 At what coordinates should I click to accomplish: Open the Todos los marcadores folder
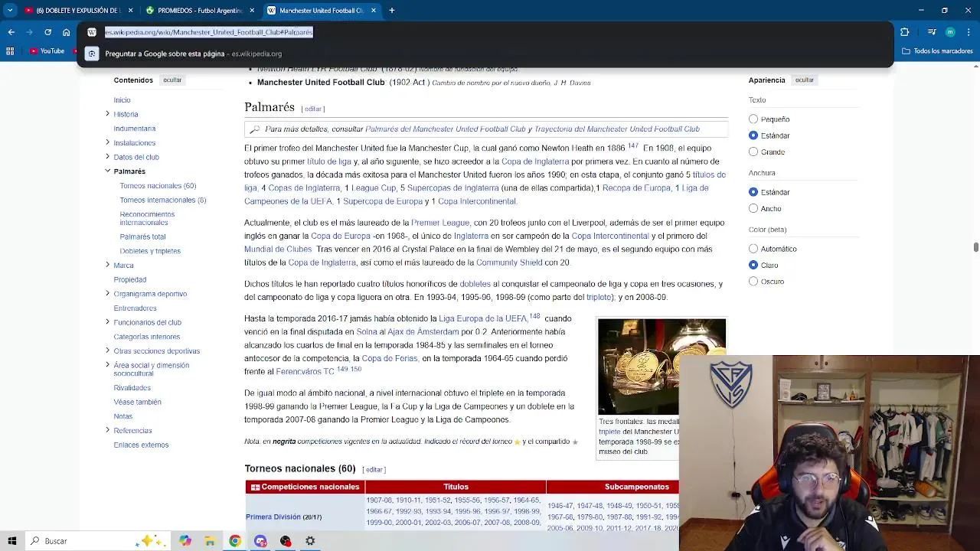point(937,51)
